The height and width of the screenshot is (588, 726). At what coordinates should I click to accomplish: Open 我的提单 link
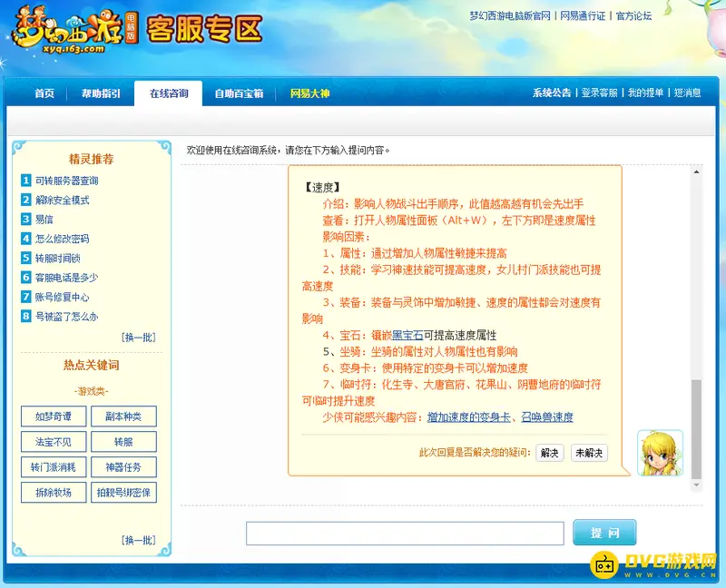645,93
